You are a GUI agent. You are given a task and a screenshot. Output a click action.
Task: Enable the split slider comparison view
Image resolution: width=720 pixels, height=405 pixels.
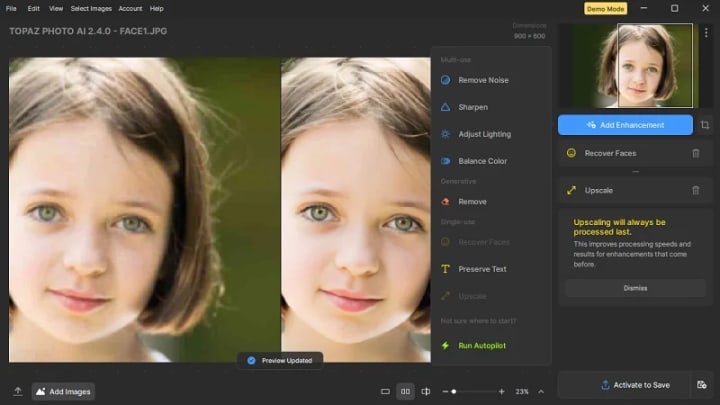pos(425,391)
